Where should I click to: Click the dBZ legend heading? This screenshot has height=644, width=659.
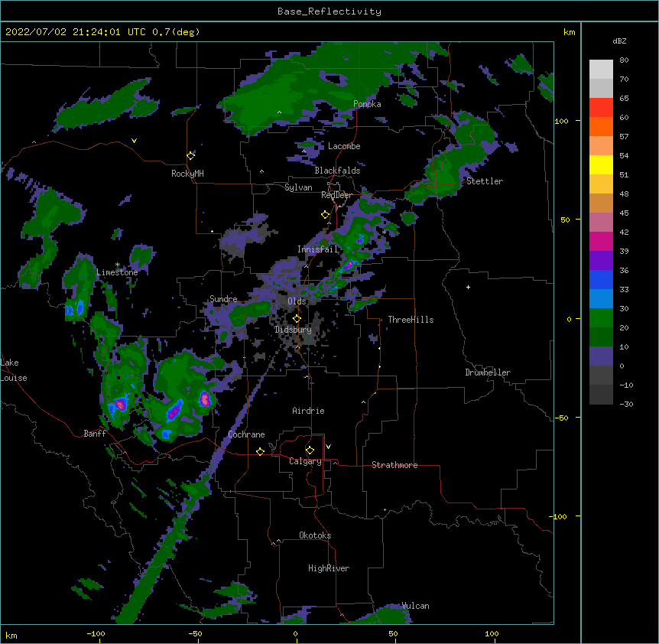coord(619,41)
